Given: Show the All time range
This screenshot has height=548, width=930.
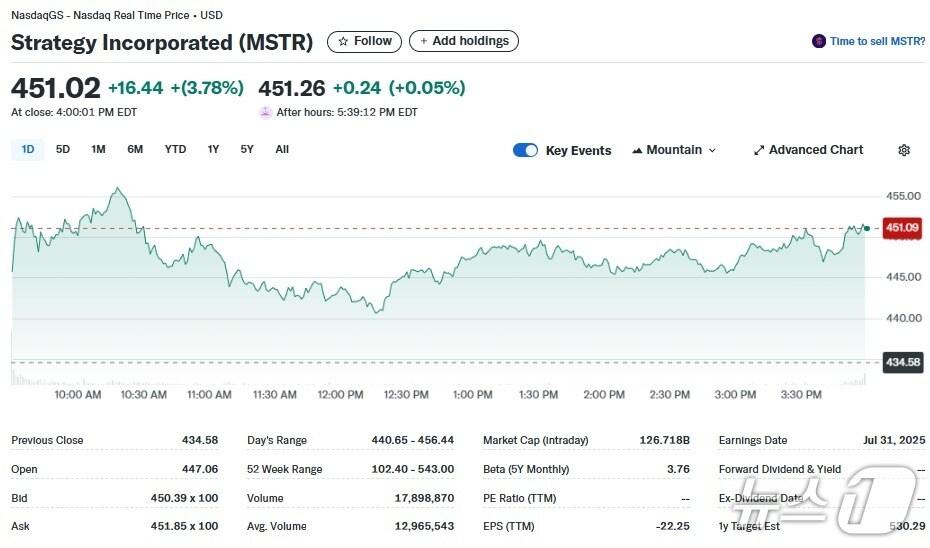Looking at the screenshot, I should click(282, 149).
